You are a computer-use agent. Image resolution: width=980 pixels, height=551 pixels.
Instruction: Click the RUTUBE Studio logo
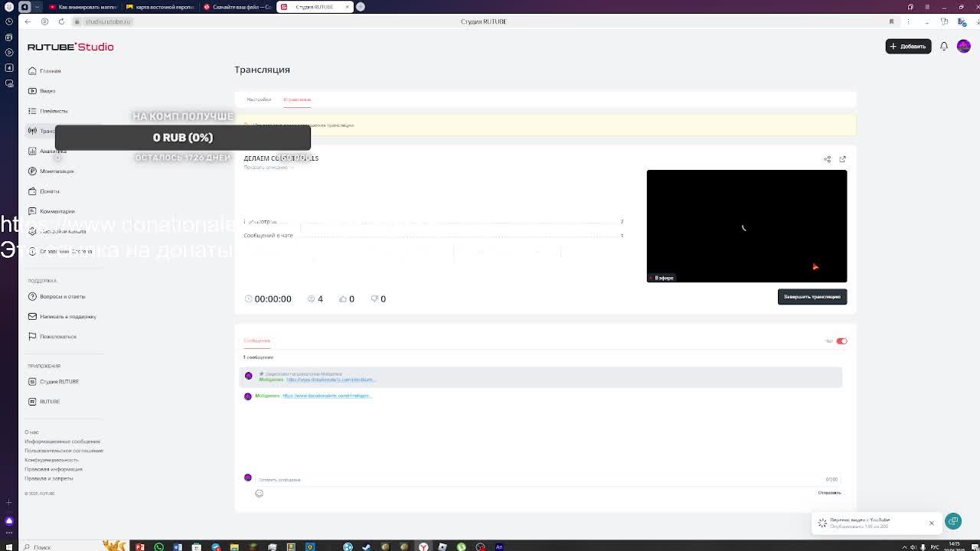coord(70,47)
